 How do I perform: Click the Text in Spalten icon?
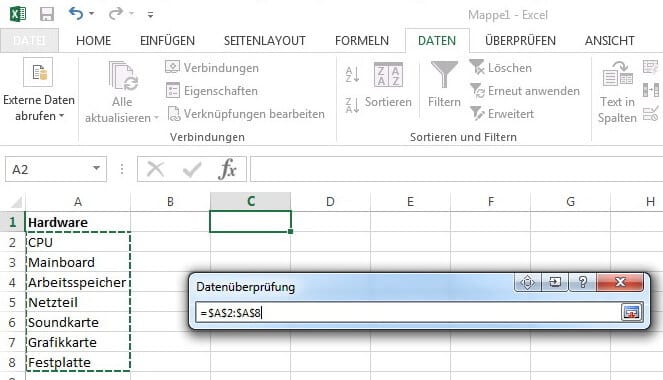coord(617,74)
